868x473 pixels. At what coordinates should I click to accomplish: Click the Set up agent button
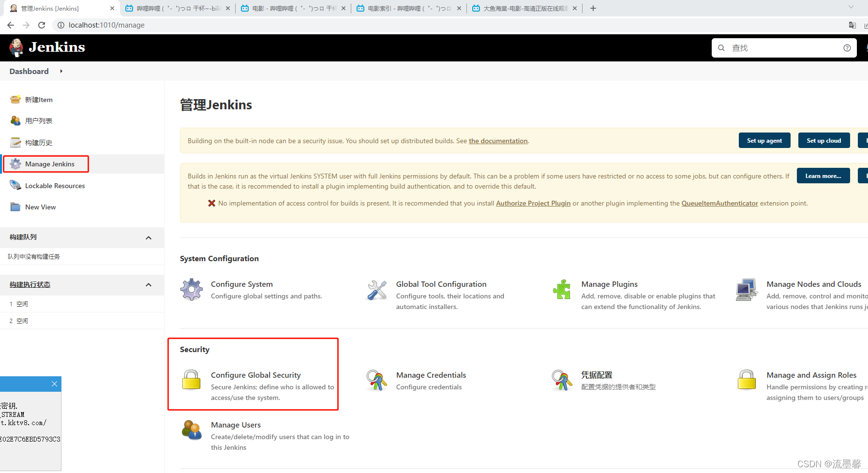pyautogui.click(x=764, y=141)
